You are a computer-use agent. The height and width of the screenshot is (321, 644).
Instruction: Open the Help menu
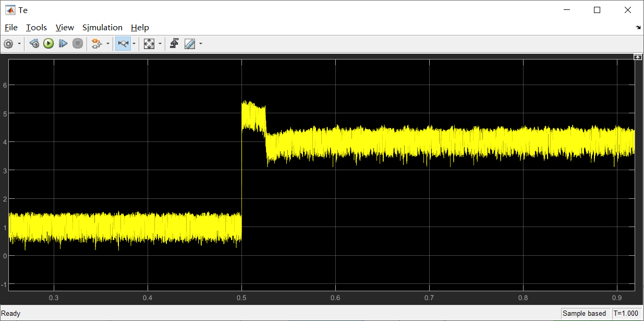pyautogui.click(x=140, y=27)
